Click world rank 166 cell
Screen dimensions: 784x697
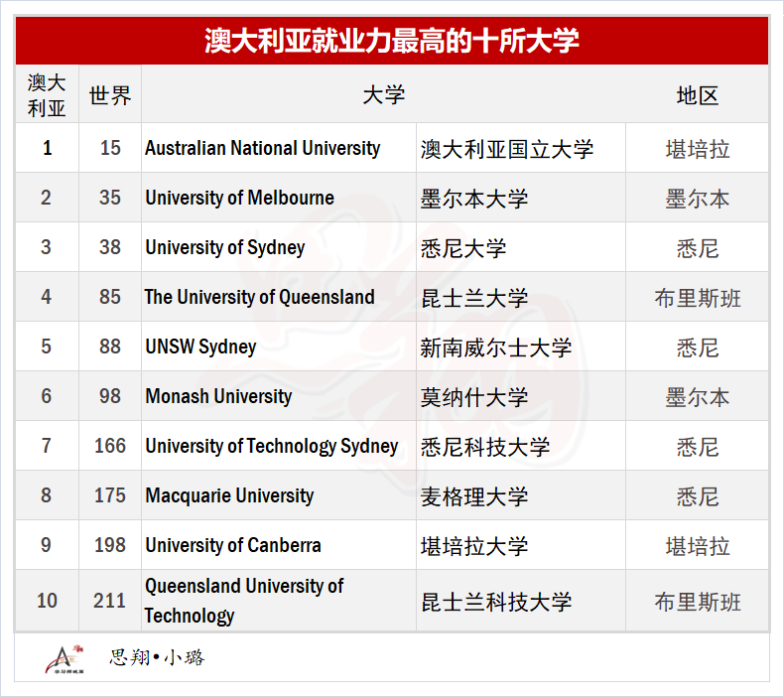[x=110, y=446]
